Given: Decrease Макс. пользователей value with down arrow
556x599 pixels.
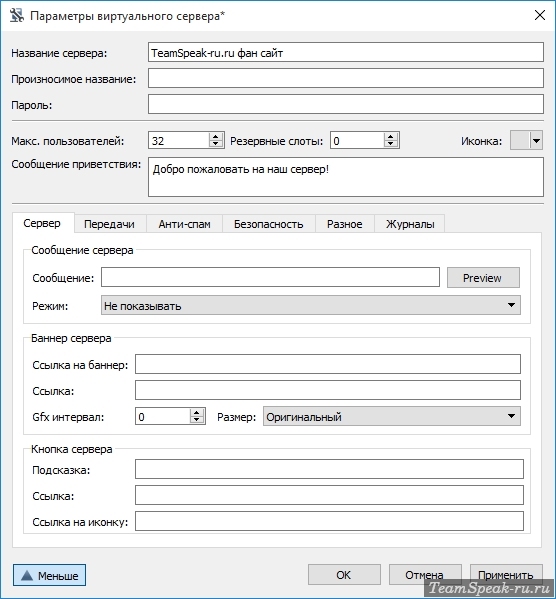Looking at the screenshot, I should (x=216, y=144).
